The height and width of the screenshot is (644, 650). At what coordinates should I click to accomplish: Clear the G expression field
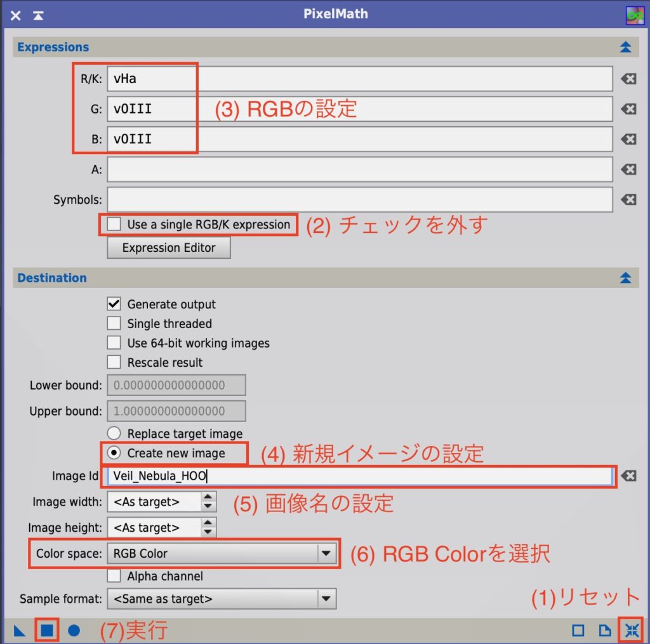[x=628, y=109]
